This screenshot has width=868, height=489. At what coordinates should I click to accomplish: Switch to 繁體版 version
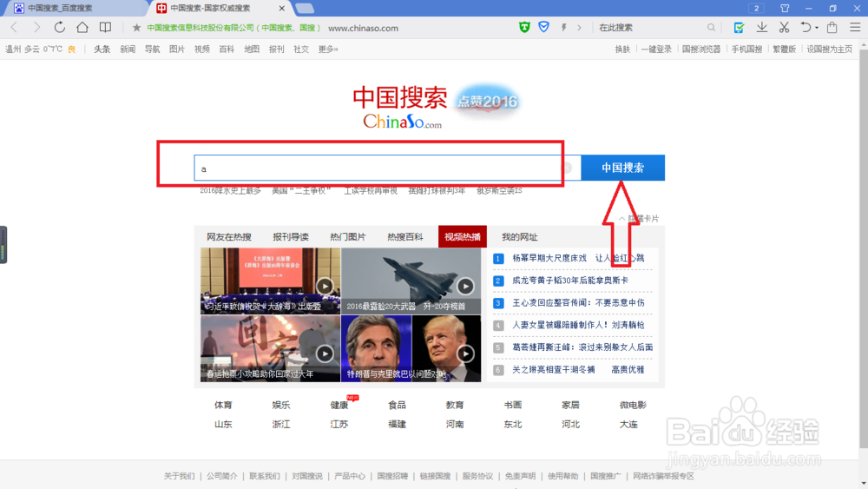click(x=785, y=50)
